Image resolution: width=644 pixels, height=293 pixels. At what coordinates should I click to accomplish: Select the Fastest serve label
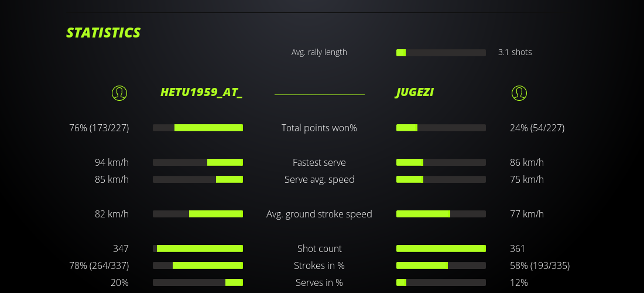coord(319,162)
